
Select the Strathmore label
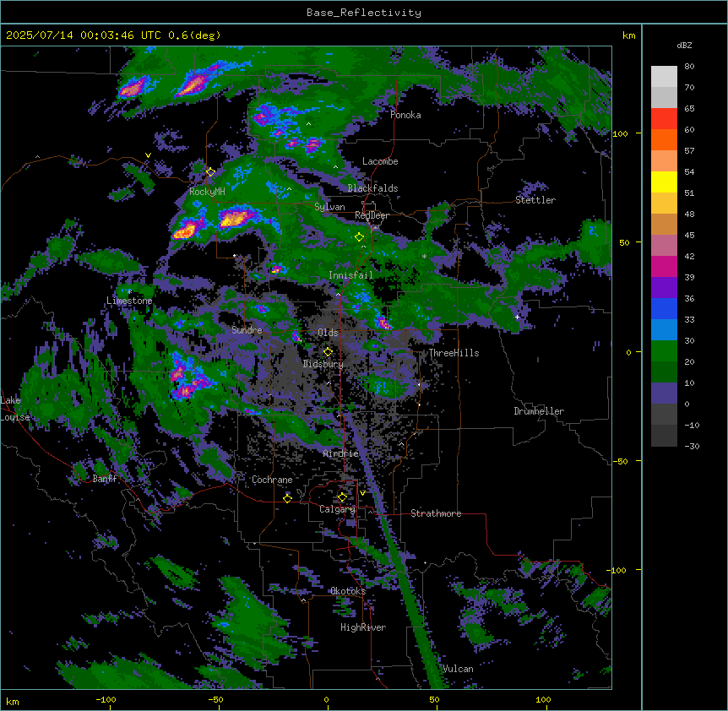tap(436, 513)
